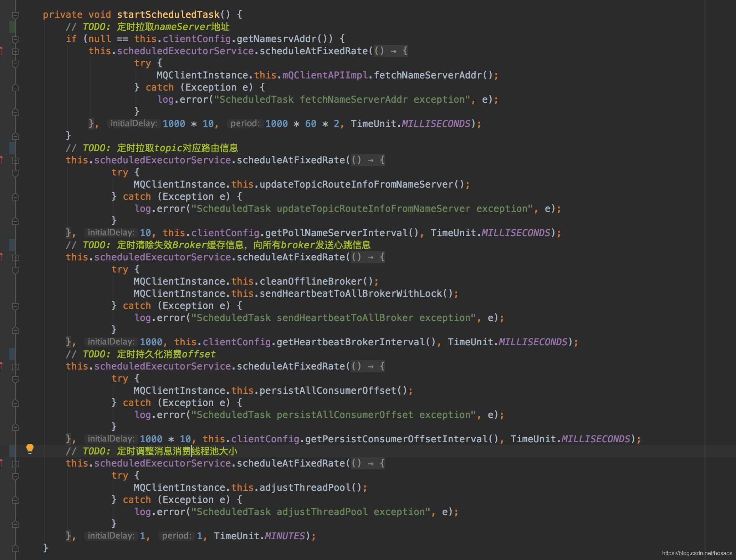This screenshot has height=560, width=736.
Task: Click the 'period:' hint before MINUTES
Action: [176, 536]
